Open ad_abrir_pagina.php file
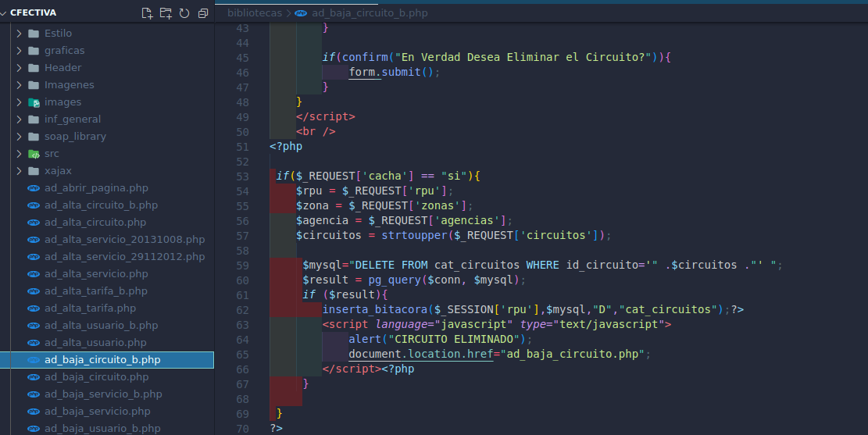Image resolution: width=868 pixels, height=435 pixels. [x=107, y=187]
